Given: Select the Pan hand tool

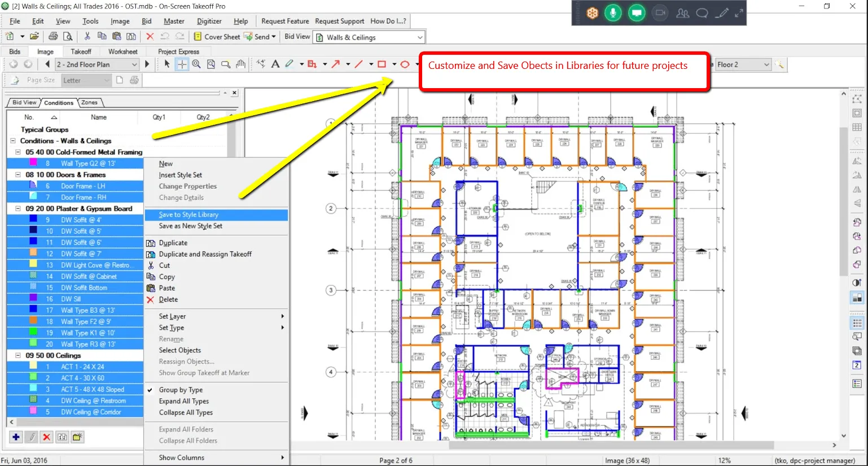Looking at the screenshot, I should (x=241, y=64).
